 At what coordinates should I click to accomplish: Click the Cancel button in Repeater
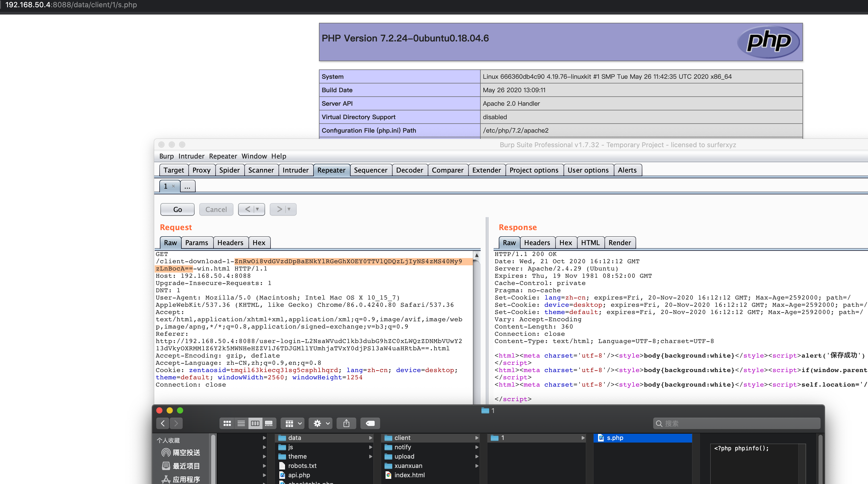pos(216,209)
